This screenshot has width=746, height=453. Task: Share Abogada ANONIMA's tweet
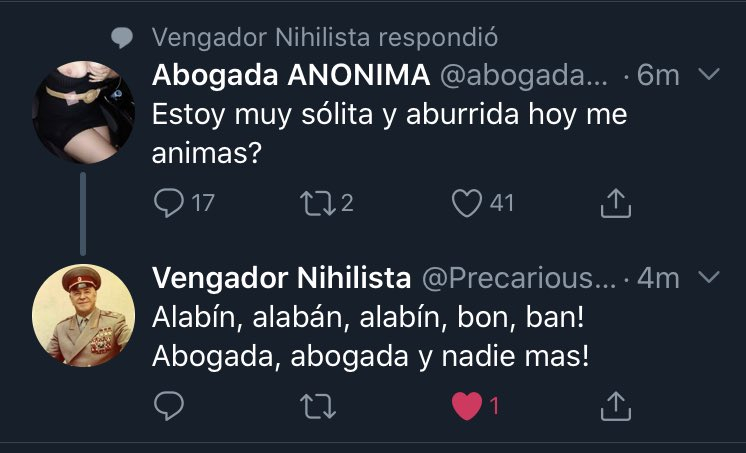click(616, 203)
